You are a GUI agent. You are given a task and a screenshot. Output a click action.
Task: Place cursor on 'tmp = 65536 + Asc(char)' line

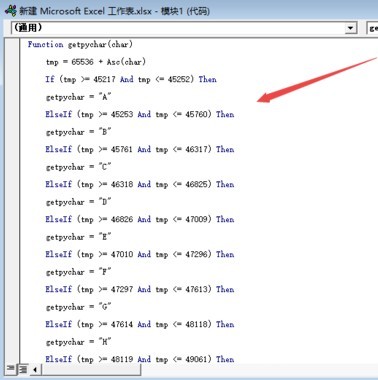click(96, 62)
